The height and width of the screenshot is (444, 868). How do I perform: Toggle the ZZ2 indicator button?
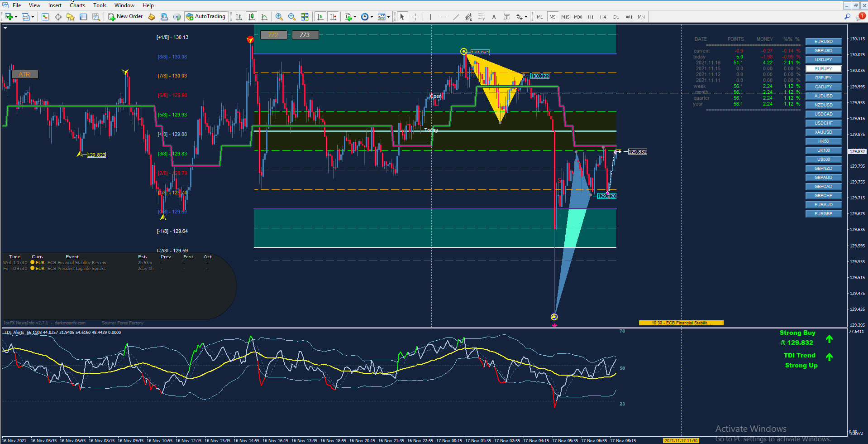(x=273, y=35)
